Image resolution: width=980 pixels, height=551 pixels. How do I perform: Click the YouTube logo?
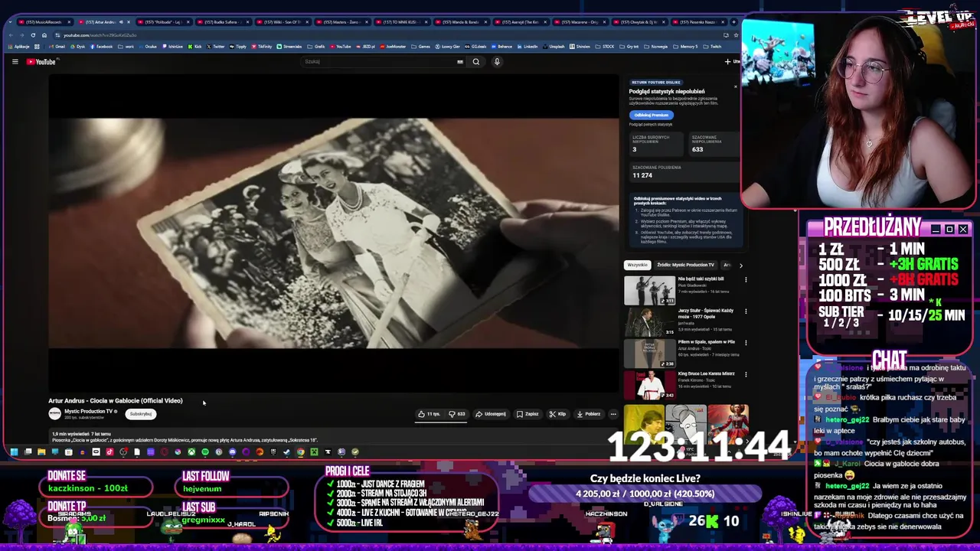(x=41, y=61)
